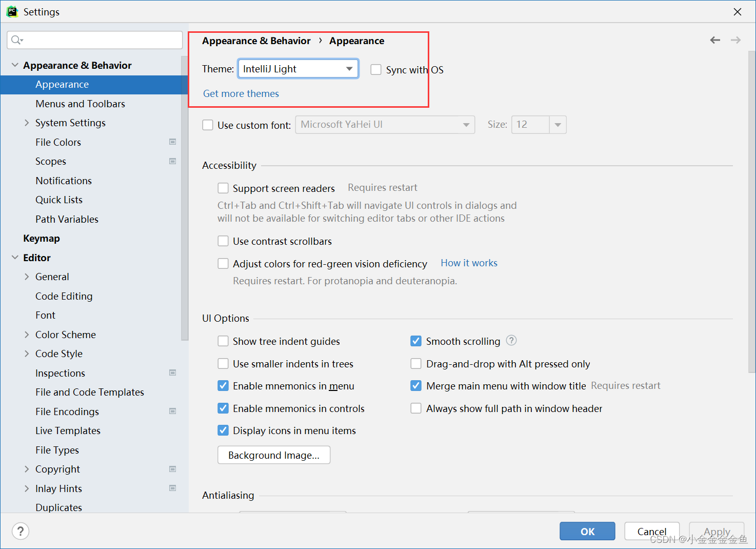Click How it works link
The height and width of the screenshot is (549, 756).
pyautogui.click(x=469, y=263)
